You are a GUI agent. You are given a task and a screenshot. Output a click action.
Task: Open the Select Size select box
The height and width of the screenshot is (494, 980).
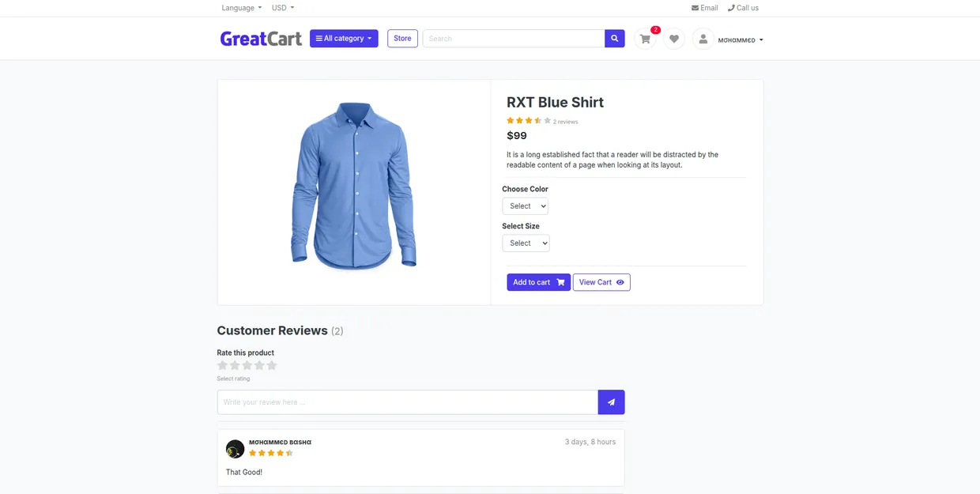click(526, 243)
